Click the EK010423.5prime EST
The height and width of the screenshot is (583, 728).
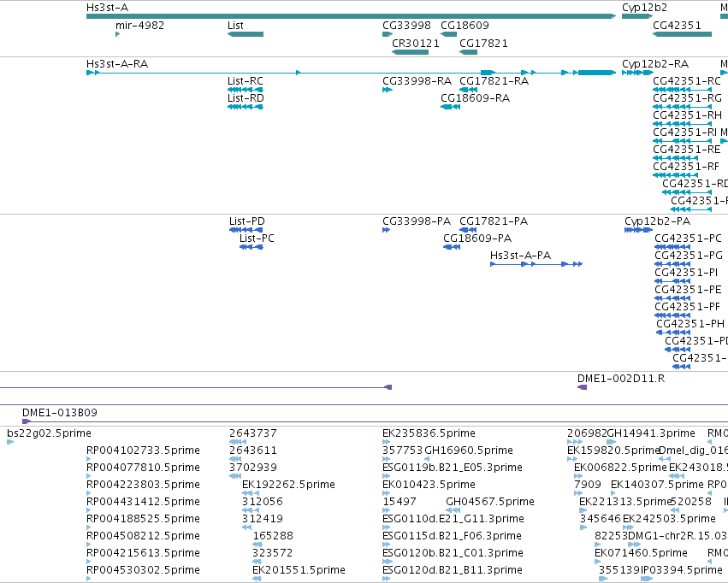pyautogui.click(x=387, y=493)
